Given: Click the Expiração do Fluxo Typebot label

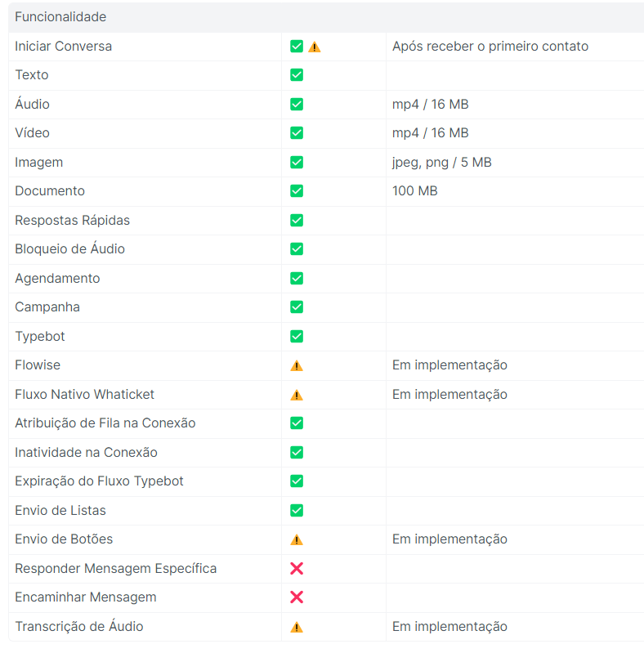Looking at the screenshot, I should [99, 481].
